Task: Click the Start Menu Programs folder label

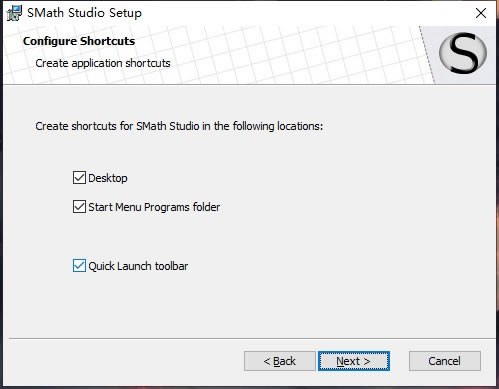Action: 154,207
